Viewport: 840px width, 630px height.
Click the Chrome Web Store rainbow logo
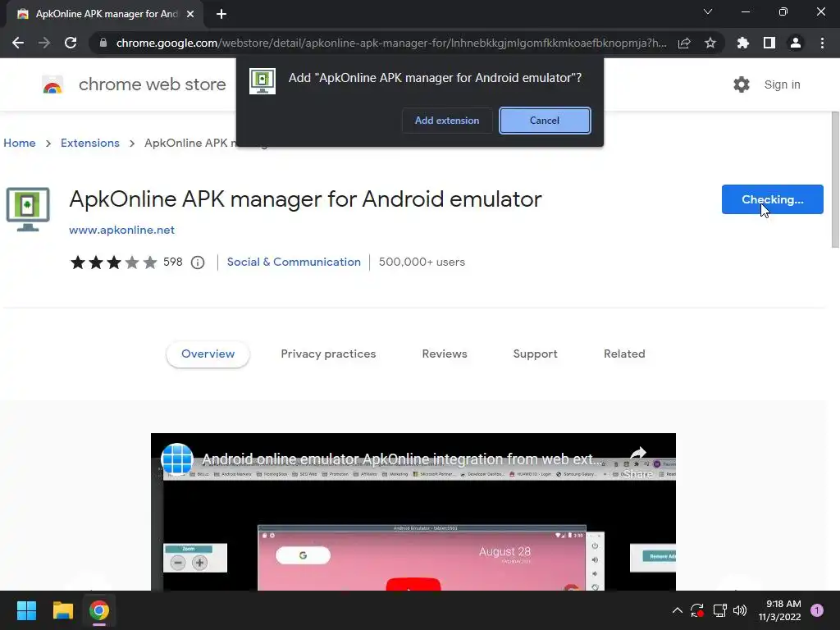pyautogui.click(x=52, y=84)
